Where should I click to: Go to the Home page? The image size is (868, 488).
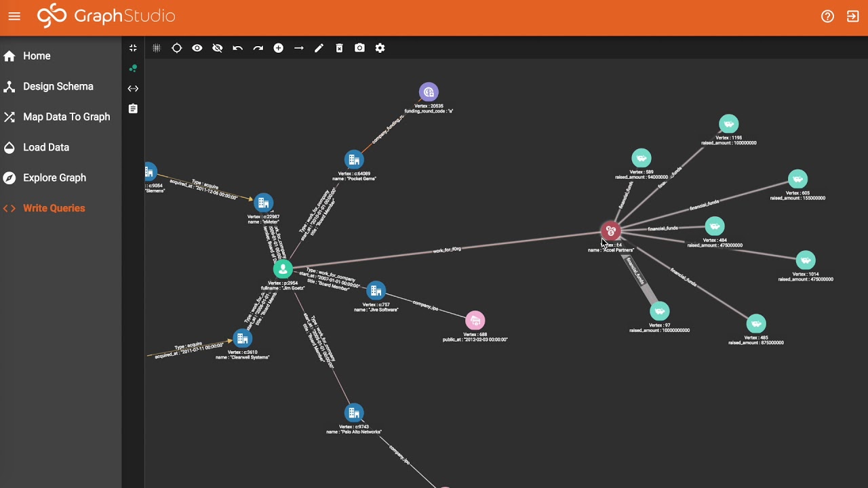click(37, 56)
